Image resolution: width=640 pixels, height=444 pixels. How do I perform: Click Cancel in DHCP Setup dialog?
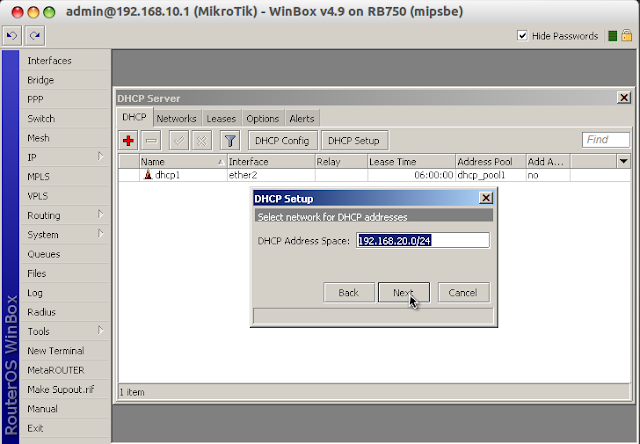coord(463,293)
